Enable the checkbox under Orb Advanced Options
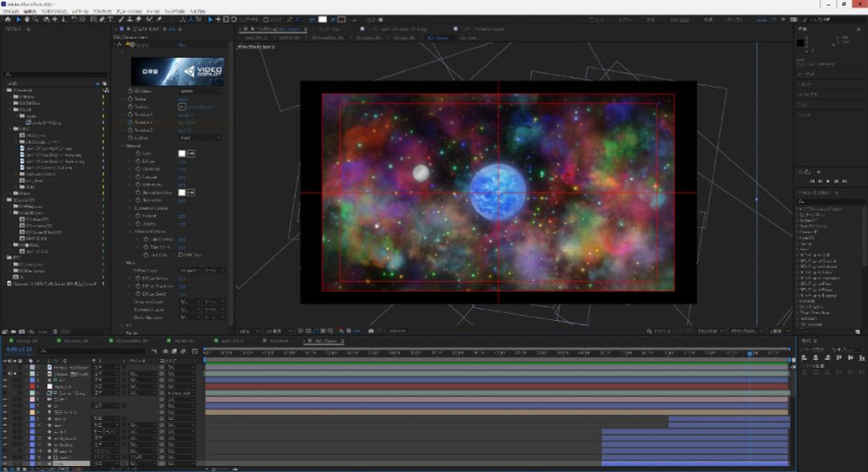The width and height of the screenshot is (868, 472). coord(181,254)
